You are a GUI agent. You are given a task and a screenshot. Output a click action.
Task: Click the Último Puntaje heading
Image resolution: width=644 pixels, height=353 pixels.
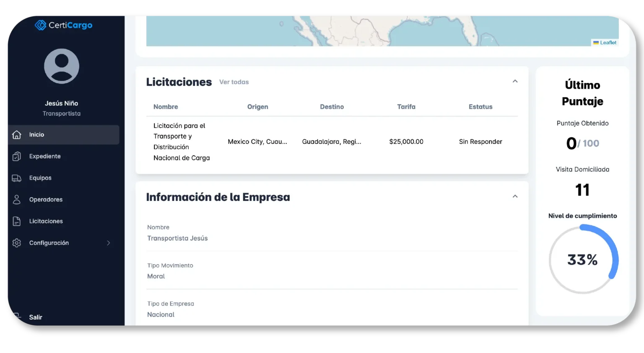[583, 93]
